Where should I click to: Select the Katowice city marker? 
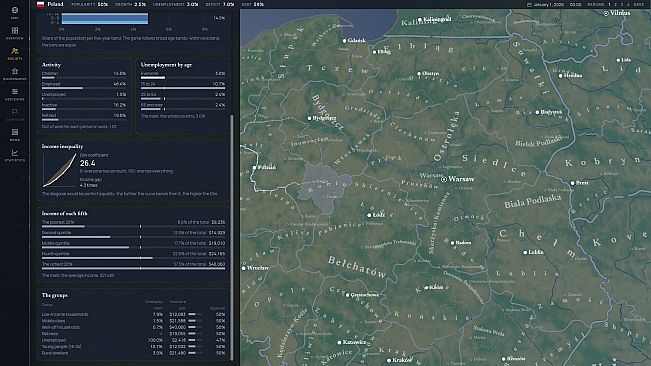(339, 342)
